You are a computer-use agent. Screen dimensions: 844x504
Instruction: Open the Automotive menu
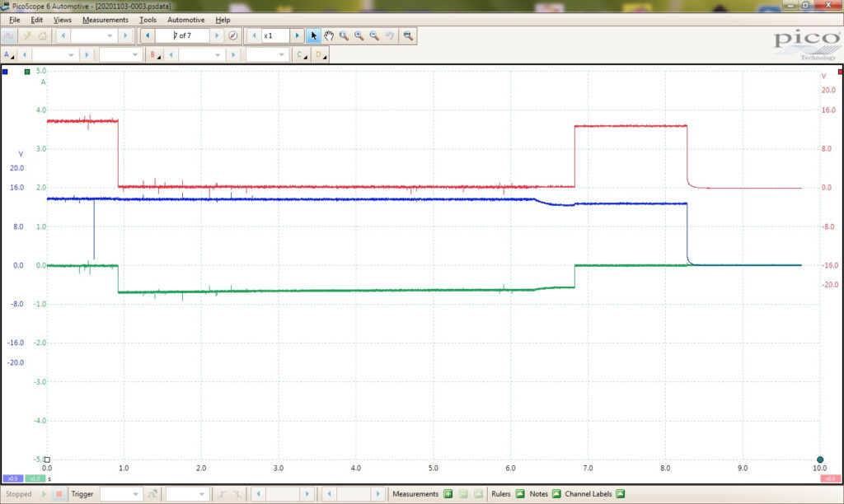tap(185, 20)
